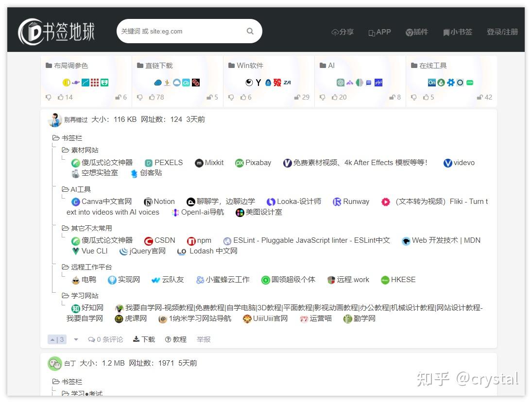Open the 教程 tutorial link
Screen dimensions: 532x403
[176, 339]
